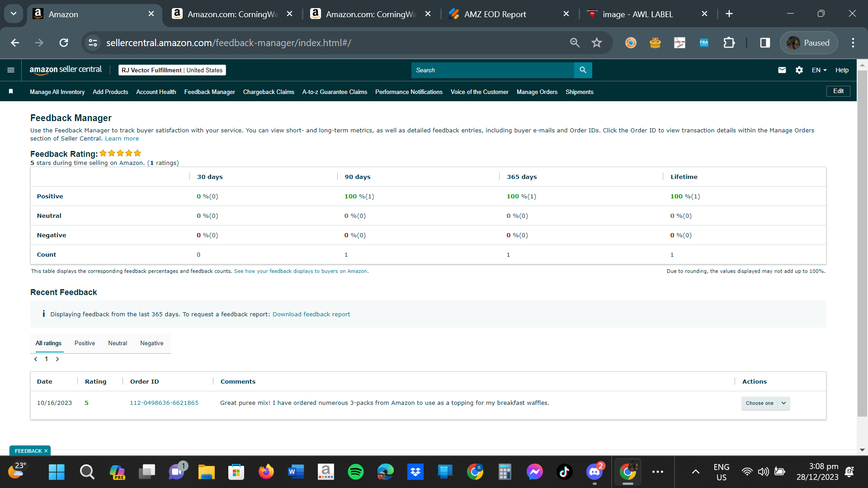The height and width of the screenshot is (488, 868).
Task: Open Spotify from the taskbar
Action: [356, 472]
